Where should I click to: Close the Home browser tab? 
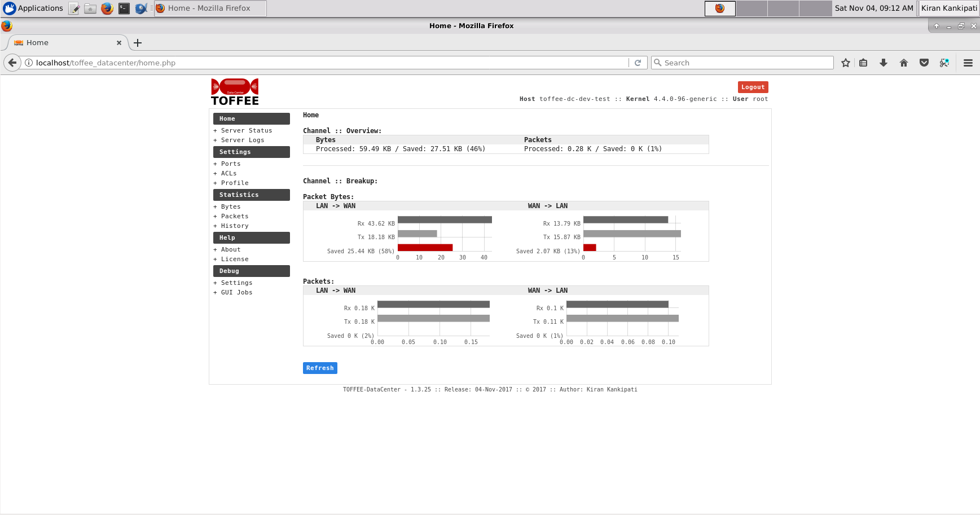tap(119, 43)
